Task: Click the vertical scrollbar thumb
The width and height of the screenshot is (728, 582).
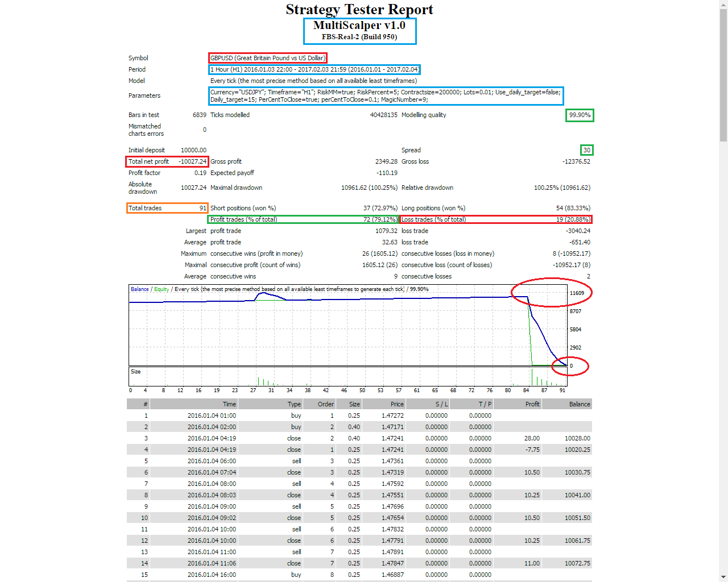Action: pyautogui.click(x=723, y=74)
